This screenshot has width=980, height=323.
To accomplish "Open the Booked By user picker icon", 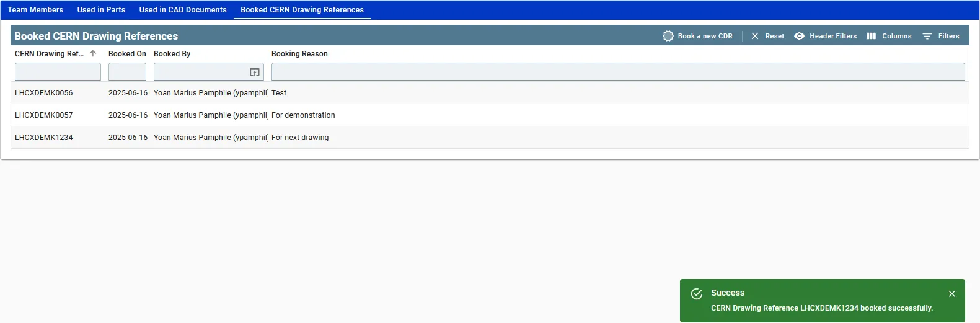I will pyautogui.click(x=255, y=73).
